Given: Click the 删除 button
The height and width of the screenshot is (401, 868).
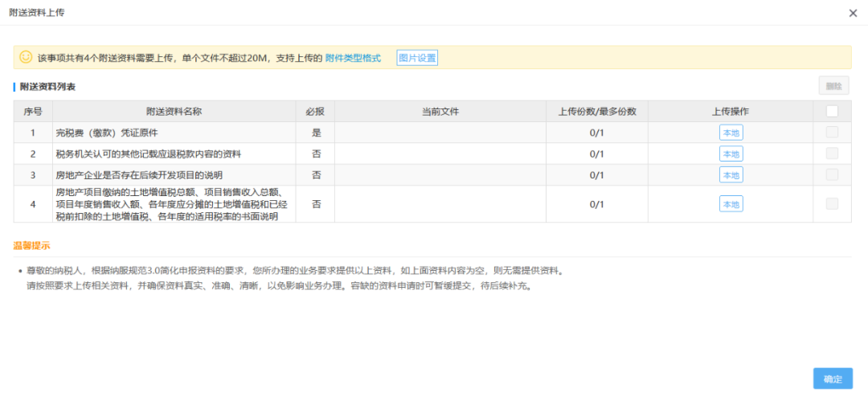Looking at the screenshot, I should [833, 86].
